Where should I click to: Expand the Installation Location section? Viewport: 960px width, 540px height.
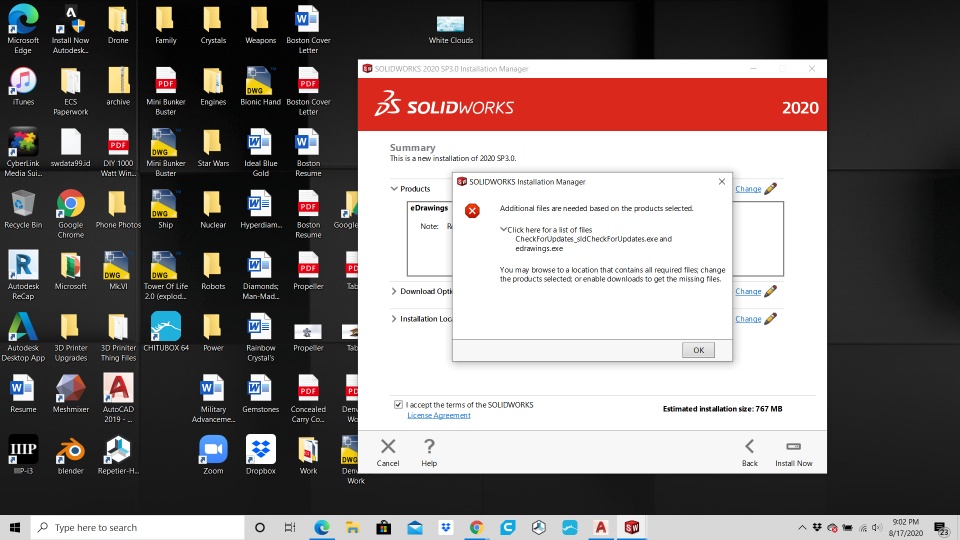tap(394, 319)
